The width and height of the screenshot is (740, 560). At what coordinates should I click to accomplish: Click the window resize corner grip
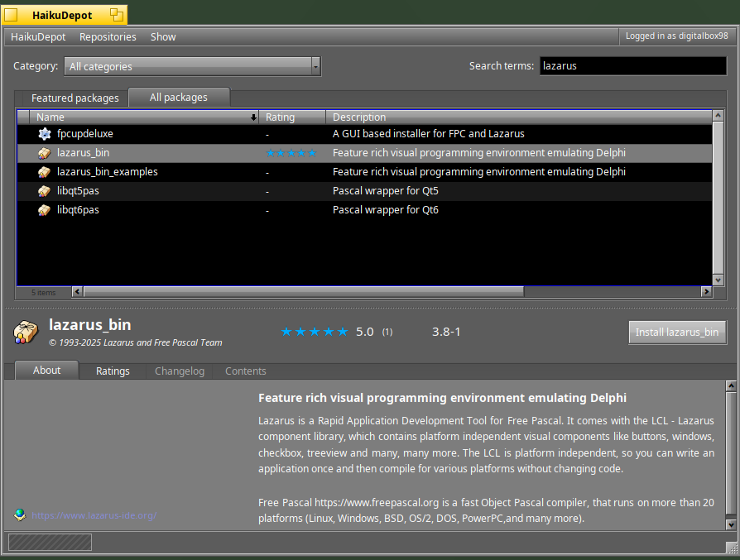coord(733,548)
